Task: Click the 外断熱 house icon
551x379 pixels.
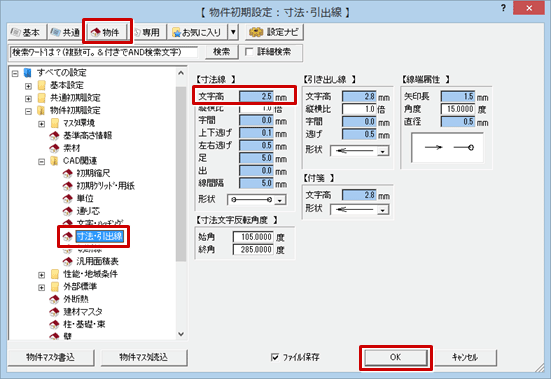Action: (x=54, y=300)
